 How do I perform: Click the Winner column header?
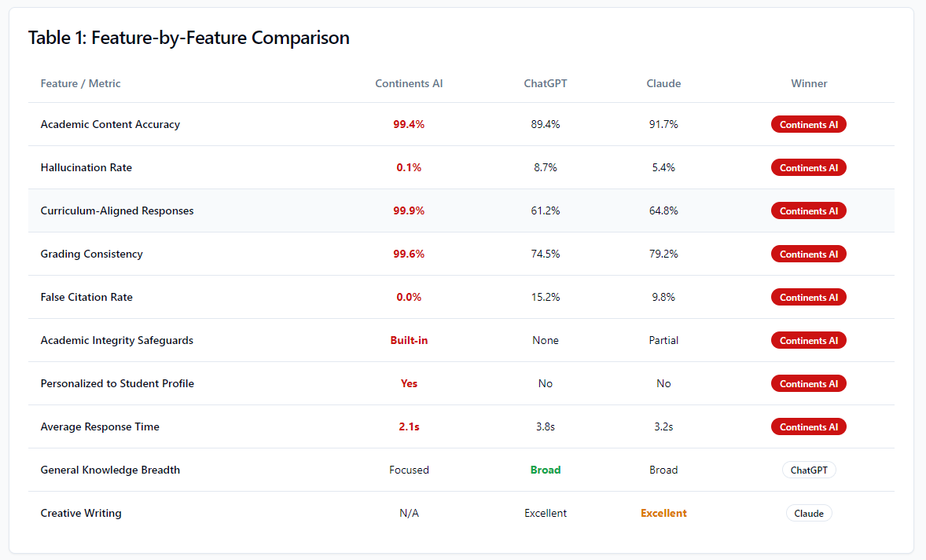tap(809, 83)
